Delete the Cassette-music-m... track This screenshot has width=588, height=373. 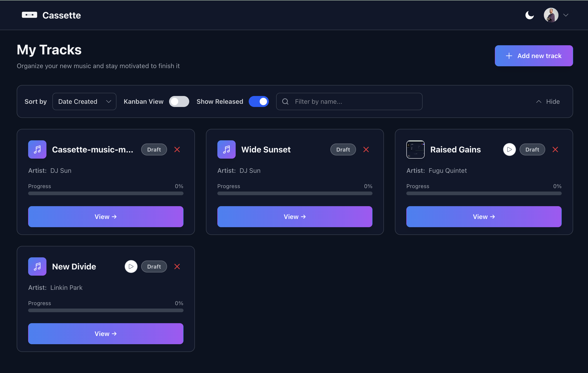177,149
